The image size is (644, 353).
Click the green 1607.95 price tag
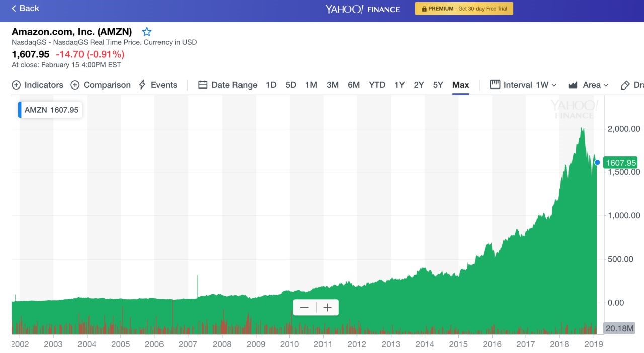click(621, 162)
